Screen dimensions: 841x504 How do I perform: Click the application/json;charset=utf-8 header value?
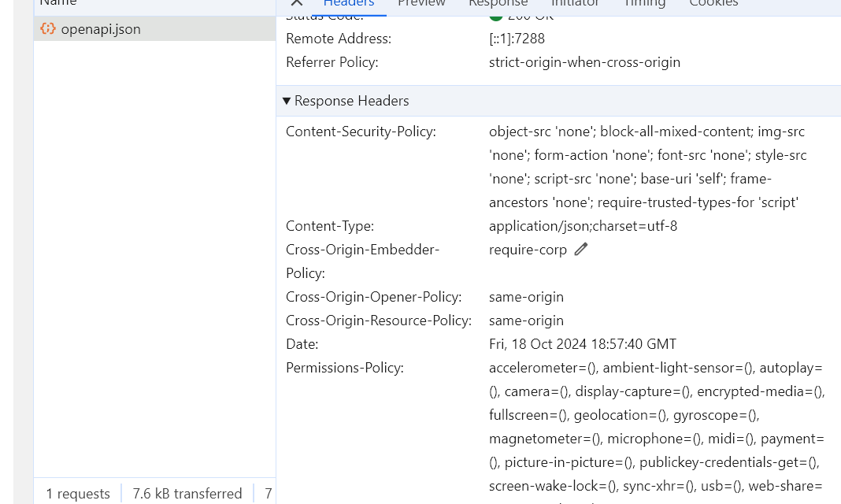point(583,226)
